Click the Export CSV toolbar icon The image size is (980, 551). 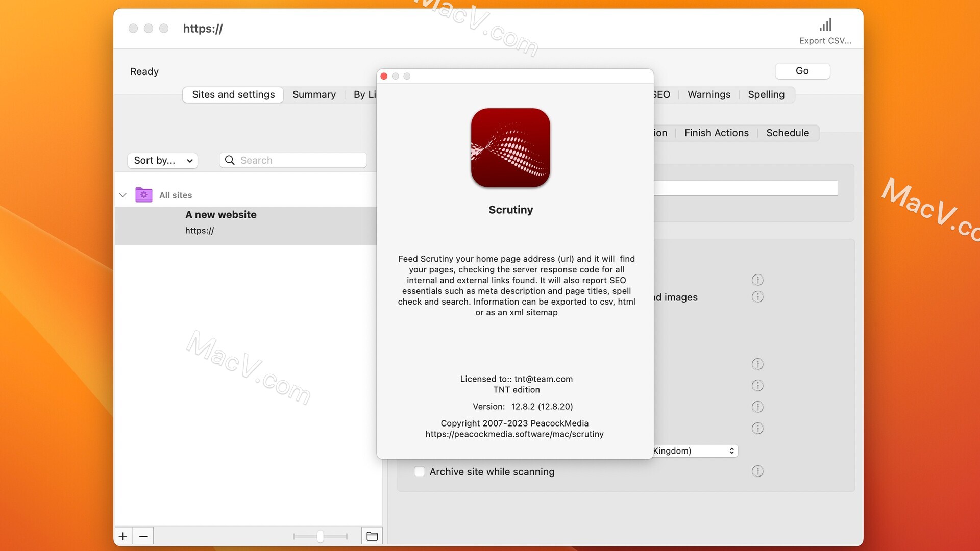click(x=825, y=26)
